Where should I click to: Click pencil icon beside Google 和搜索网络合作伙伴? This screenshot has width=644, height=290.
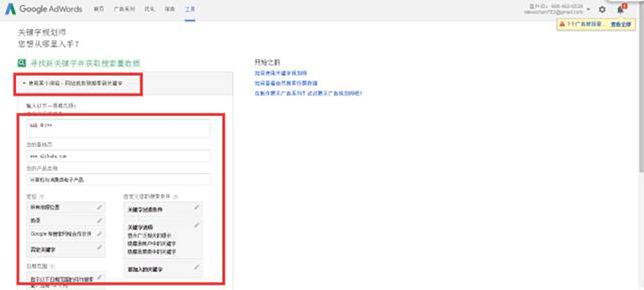100,233
